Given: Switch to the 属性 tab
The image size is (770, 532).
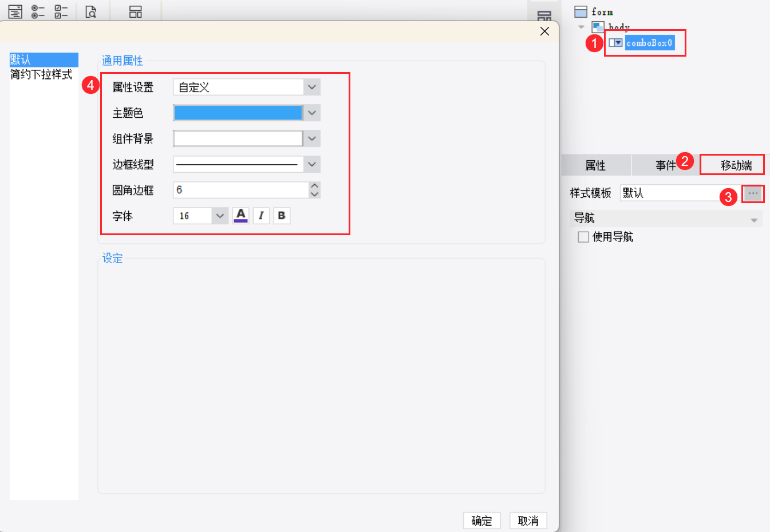Looking at the screenshot, I should click(x=596, y=165).
